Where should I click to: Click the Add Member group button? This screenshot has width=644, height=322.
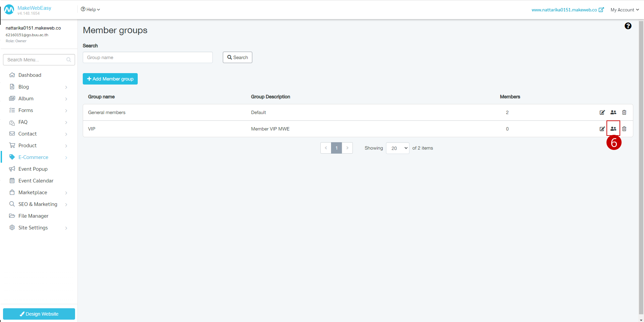point(110,79)
